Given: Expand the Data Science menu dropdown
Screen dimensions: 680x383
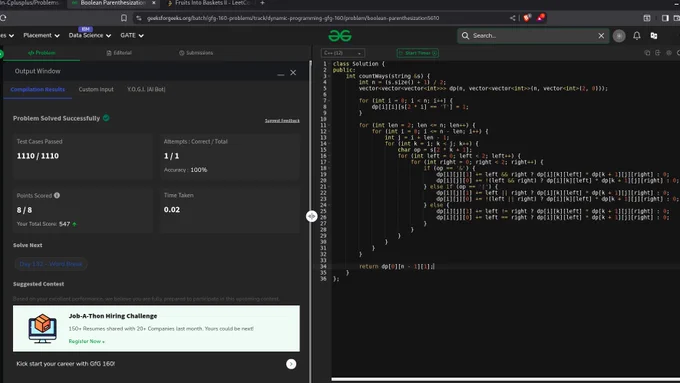Looking at the screenshot, I should [90, 36].
